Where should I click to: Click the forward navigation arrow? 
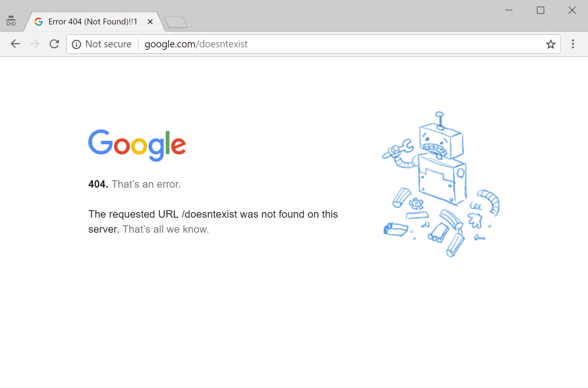pyautogui.click(x=35, y=44)
